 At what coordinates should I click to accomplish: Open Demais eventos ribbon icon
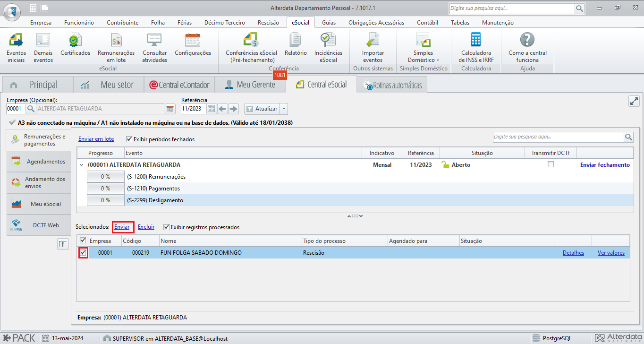coord(43,47)
